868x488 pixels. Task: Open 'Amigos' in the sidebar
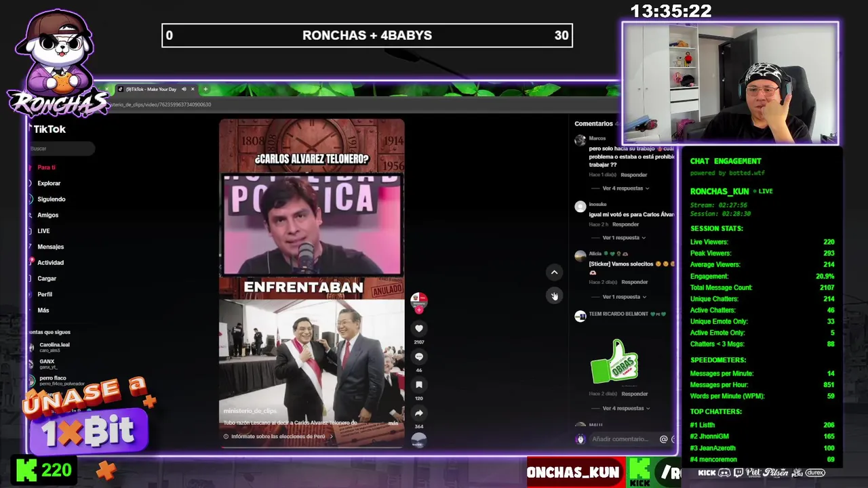(47, 215)
